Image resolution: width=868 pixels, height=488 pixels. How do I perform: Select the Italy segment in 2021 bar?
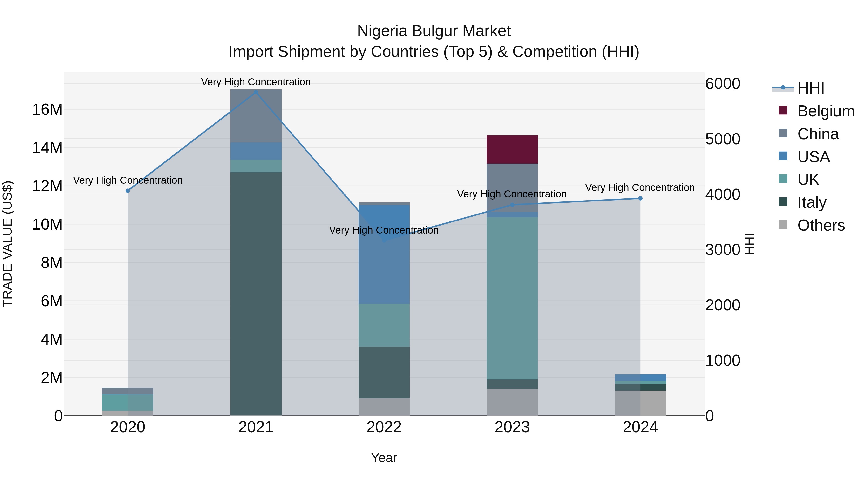click(x=256, y=294)
